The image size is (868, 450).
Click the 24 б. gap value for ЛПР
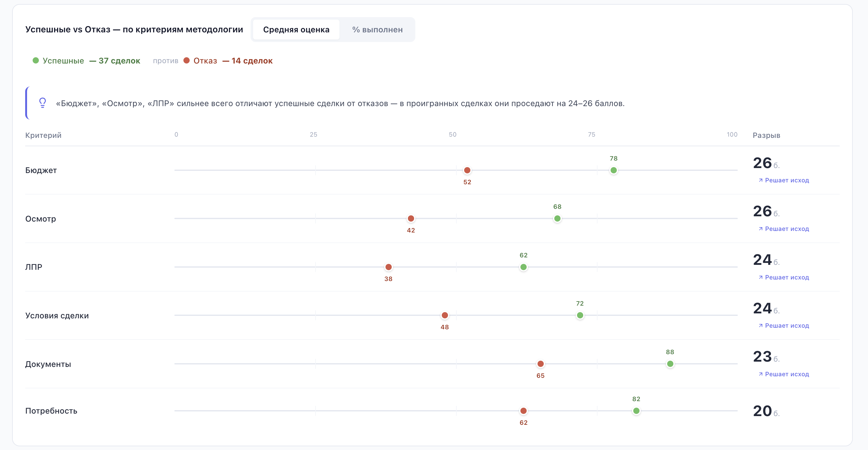pos(766,260)
